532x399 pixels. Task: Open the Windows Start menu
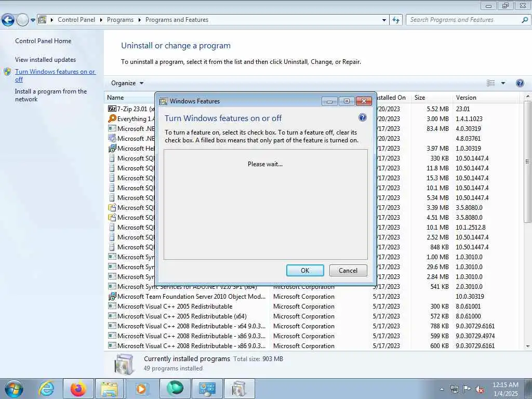[x=14, y=389]
